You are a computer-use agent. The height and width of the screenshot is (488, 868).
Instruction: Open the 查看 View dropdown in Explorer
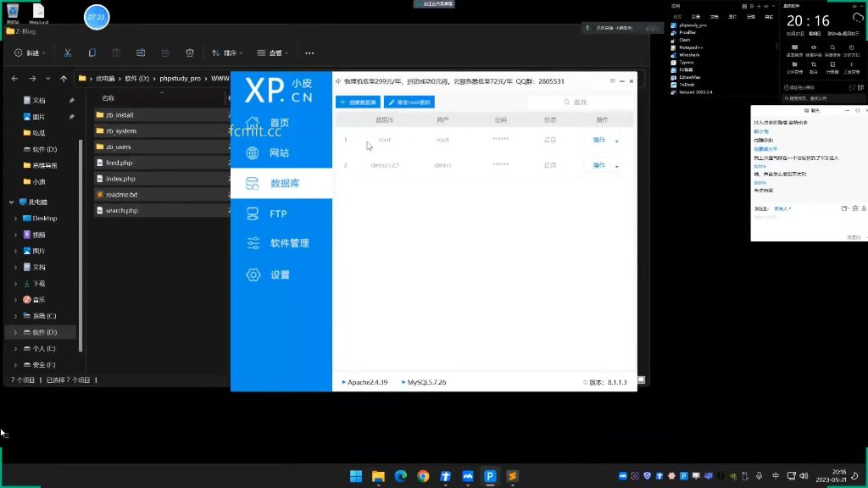[x=272, y=53]
